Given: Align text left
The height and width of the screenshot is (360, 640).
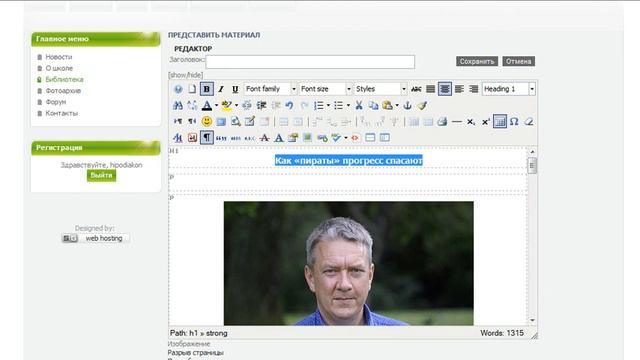Looking at the screenshot, I should [x=459, y=89].
